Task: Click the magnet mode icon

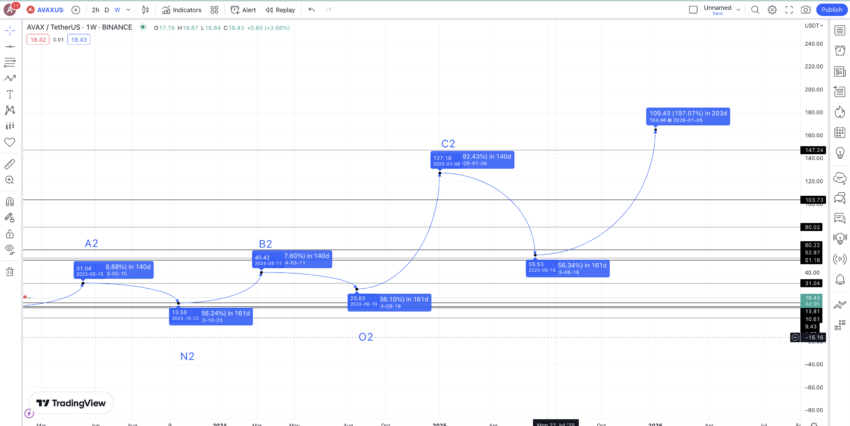Action: point(9,202)
